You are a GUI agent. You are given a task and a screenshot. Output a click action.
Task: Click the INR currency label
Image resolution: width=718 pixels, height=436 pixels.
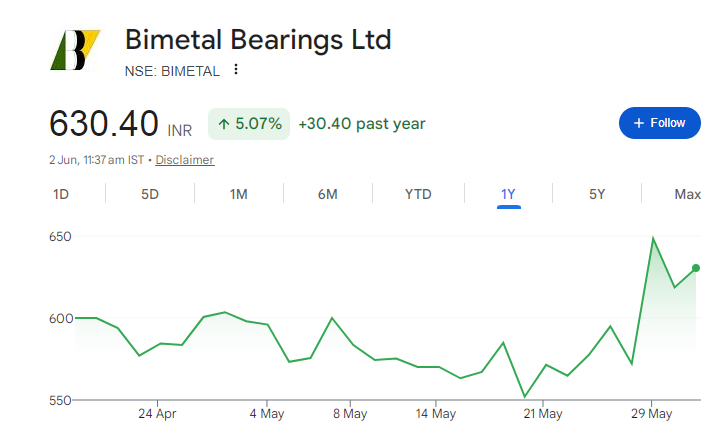click(x=180, y=131)
